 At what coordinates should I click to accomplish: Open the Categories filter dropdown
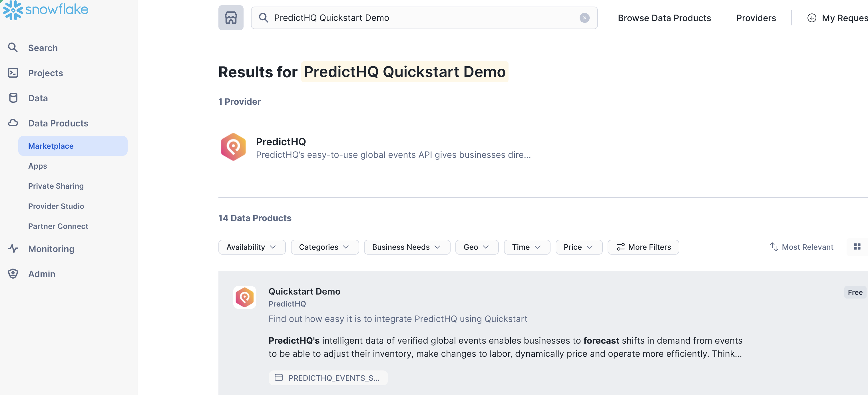324,247
